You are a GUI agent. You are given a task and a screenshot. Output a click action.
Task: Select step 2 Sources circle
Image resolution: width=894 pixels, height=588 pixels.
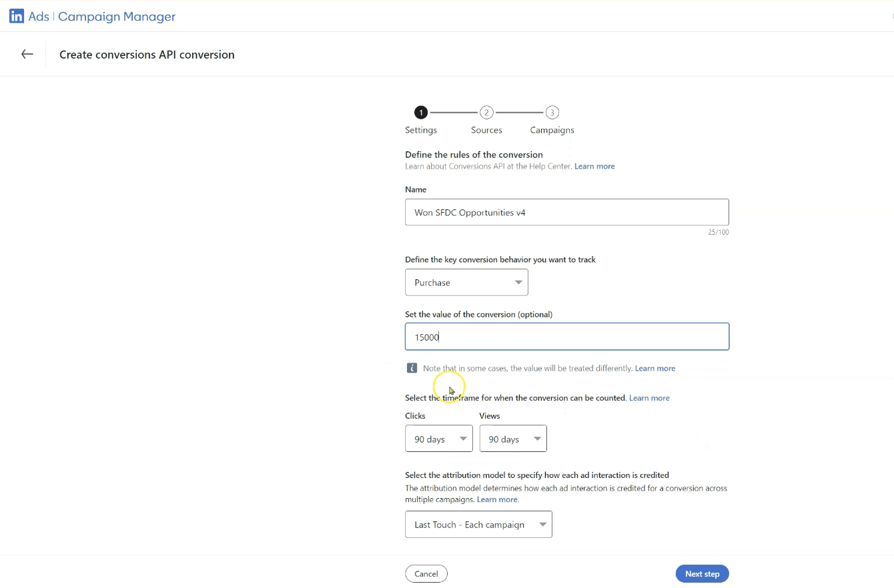486,112
